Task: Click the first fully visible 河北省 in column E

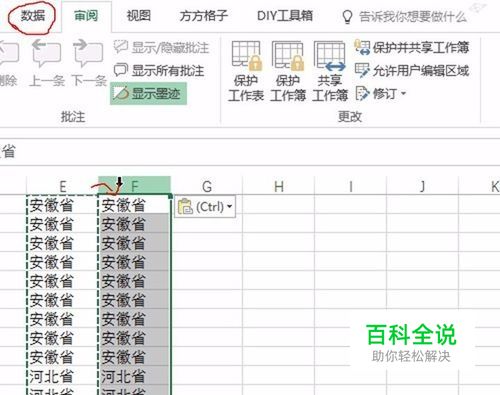Action: pyautogui.click(x=62, y=376)
